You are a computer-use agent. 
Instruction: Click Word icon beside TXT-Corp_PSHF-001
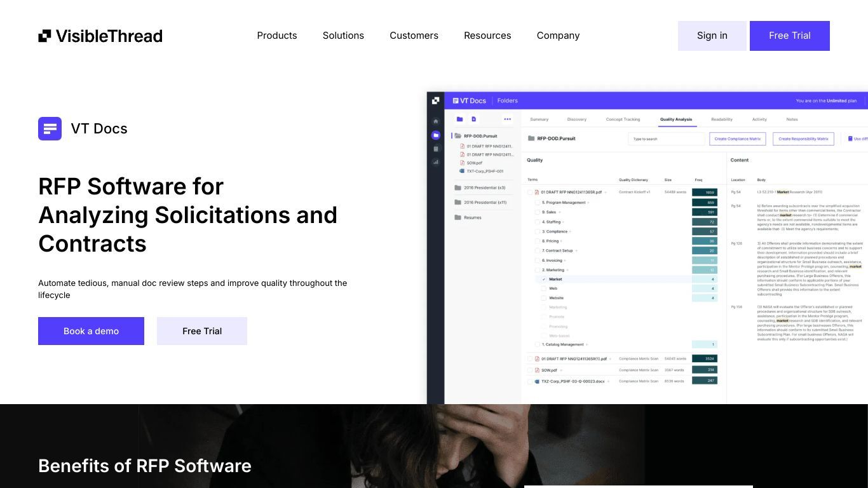[462, 171]
